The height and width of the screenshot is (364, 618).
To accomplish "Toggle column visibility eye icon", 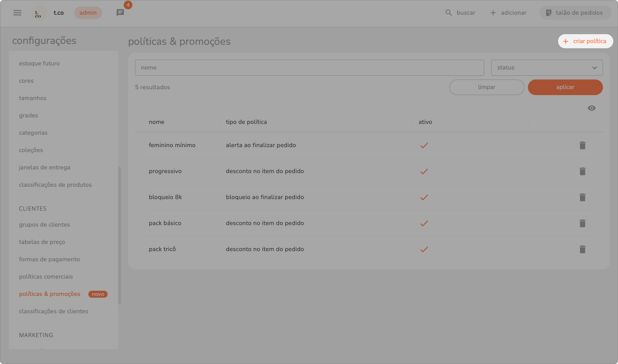I will [x=591, y=108].
